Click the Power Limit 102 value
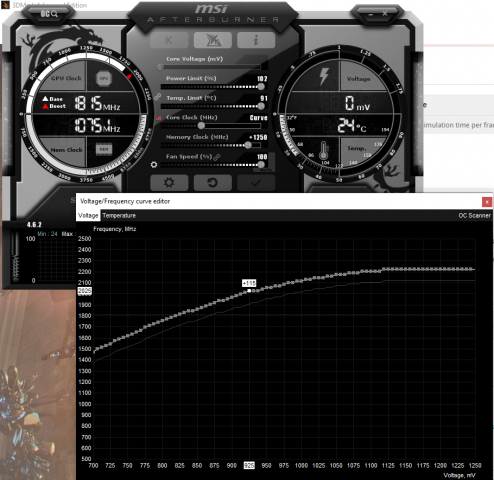The height and width of the screenshot is (480, 494). [262, 79]
